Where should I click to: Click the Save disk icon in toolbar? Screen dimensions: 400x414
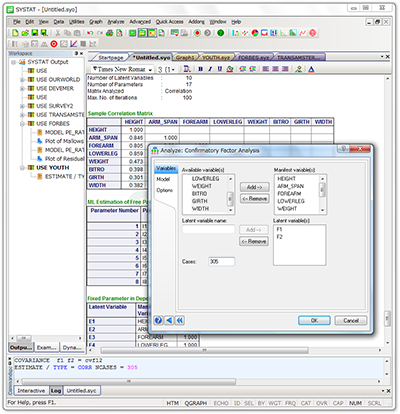point(34,33)
